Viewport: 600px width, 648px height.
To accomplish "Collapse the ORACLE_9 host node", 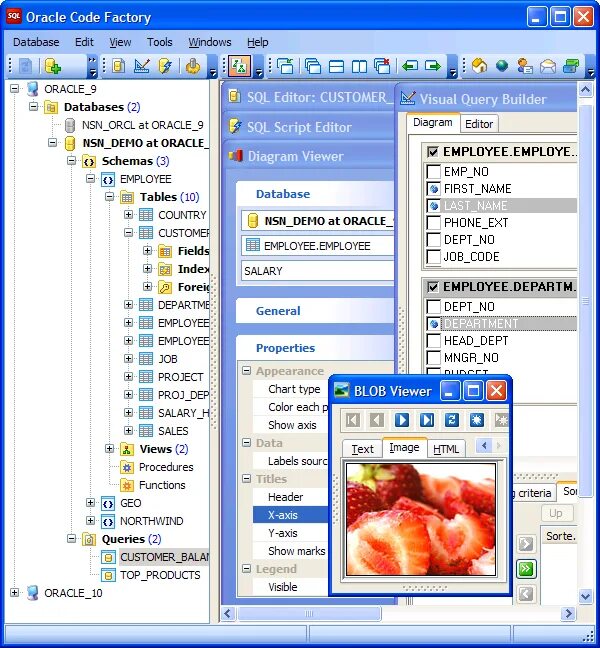I will [14, 88].
